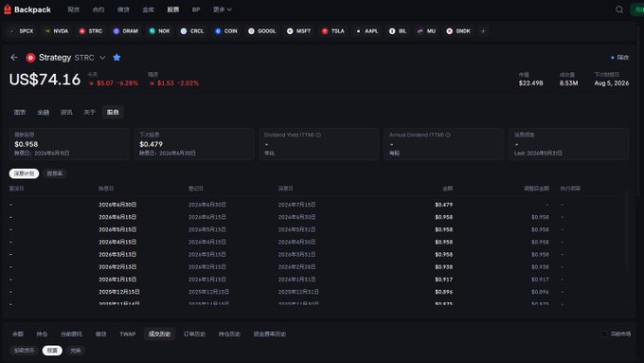
Task: Open the 资金费率历史 tab
Action: coord(269,334)
